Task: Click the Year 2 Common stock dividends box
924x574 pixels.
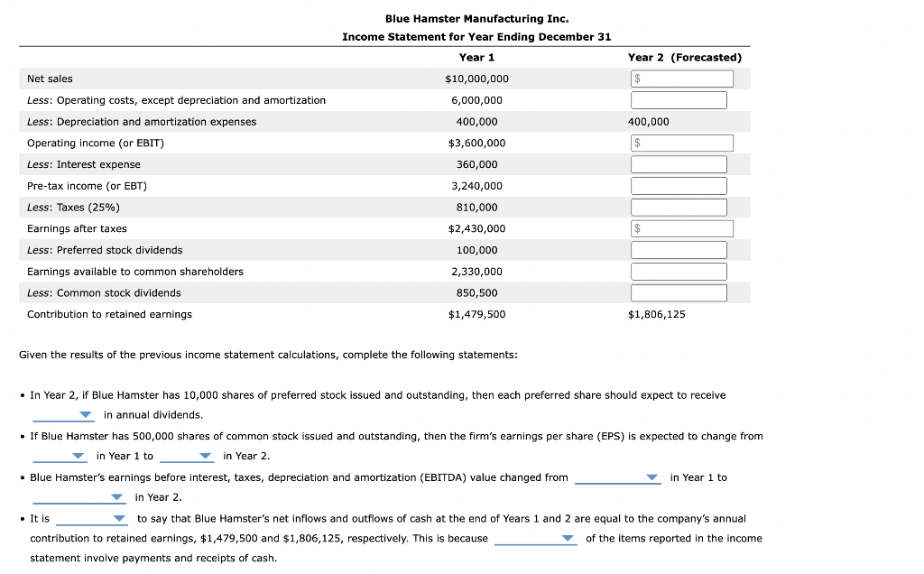Action: pos(679,292)
